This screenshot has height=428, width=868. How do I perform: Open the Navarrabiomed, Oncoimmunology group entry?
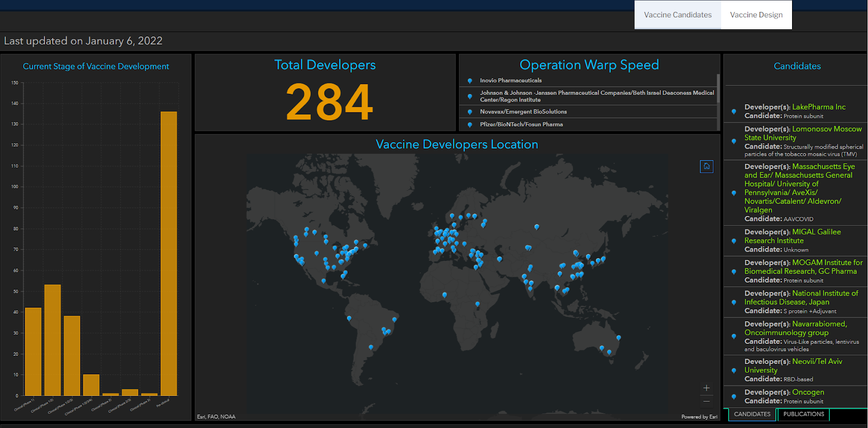click(795, 336)
